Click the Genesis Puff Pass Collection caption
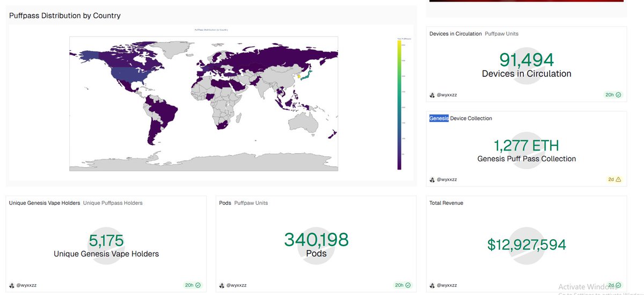This screenshot has height=295, width=644. pos(526,159)
